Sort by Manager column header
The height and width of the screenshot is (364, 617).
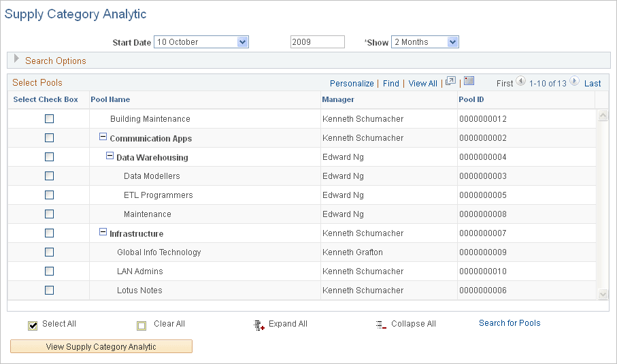(338, 99)
